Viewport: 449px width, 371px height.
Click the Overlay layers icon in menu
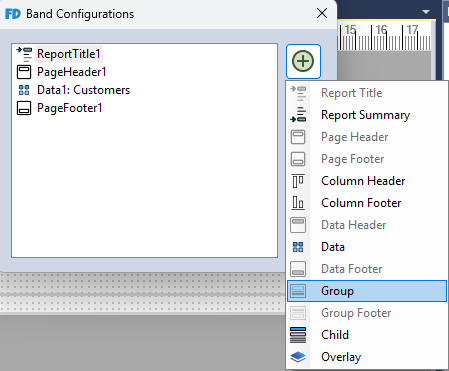tap(298, 357)
